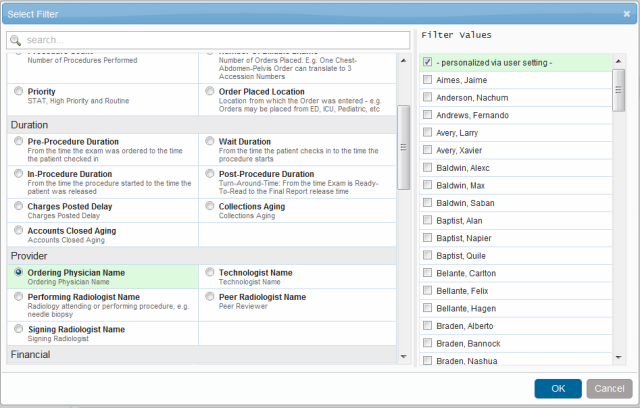
Task: Uncheck personalized via user setting checkbox
Action: tap(428, 62)
